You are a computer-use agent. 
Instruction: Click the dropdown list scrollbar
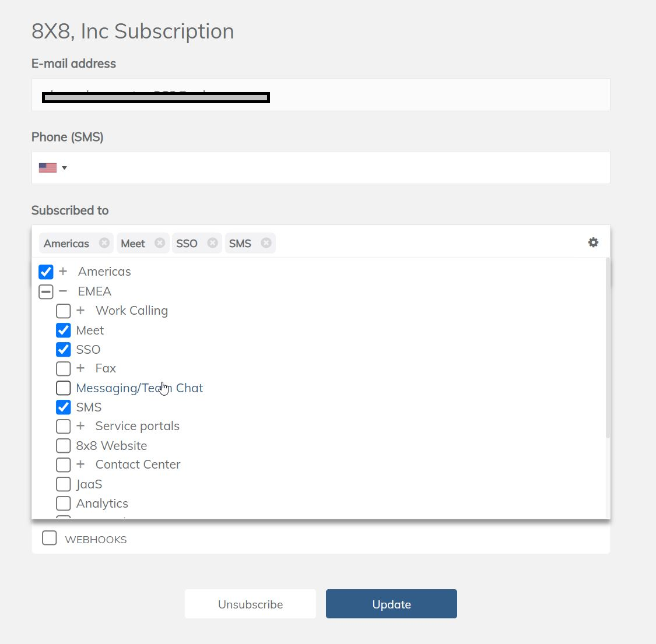click(x=607, y=350)
